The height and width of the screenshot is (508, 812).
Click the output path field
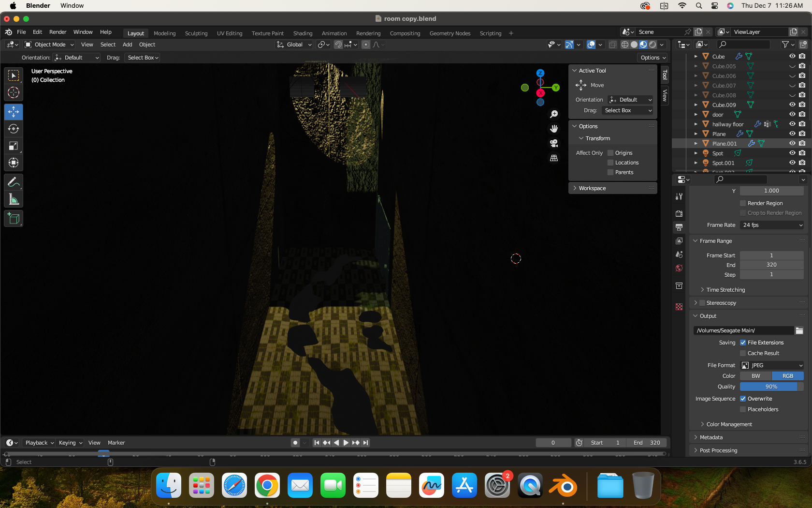click(743, 330)
